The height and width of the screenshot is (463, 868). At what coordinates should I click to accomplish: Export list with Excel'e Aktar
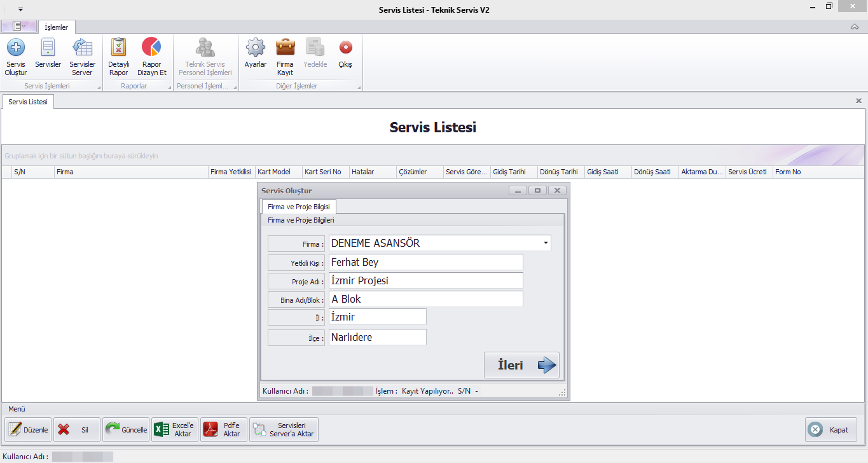(x=174, y=429)
